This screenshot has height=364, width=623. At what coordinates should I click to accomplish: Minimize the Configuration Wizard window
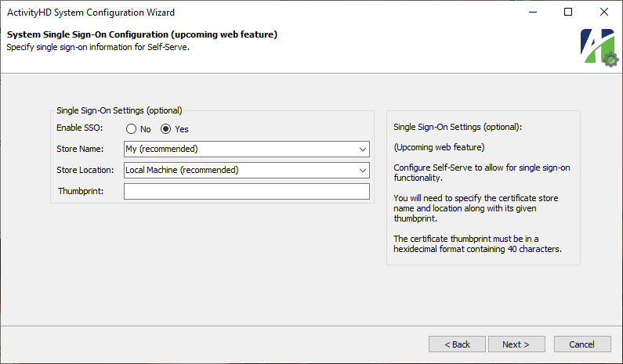533,13
